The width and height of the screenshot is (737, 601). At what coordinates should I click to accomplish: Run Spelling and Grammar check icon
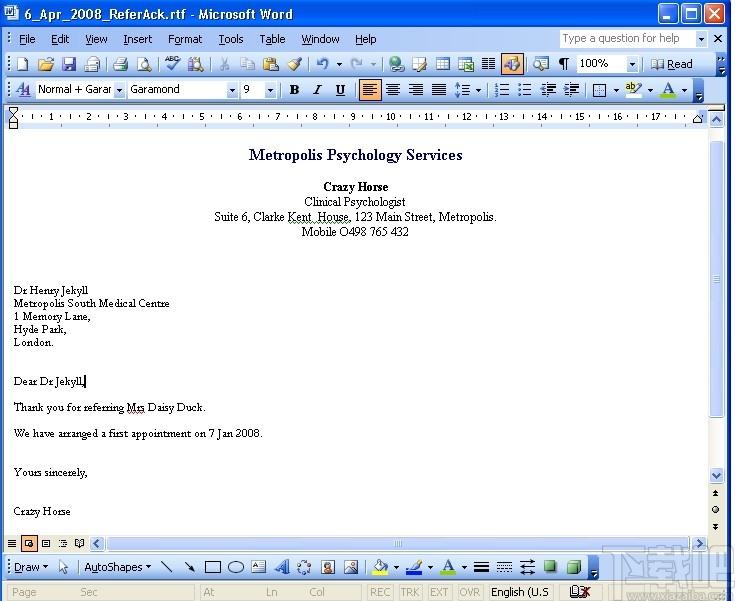172,64
